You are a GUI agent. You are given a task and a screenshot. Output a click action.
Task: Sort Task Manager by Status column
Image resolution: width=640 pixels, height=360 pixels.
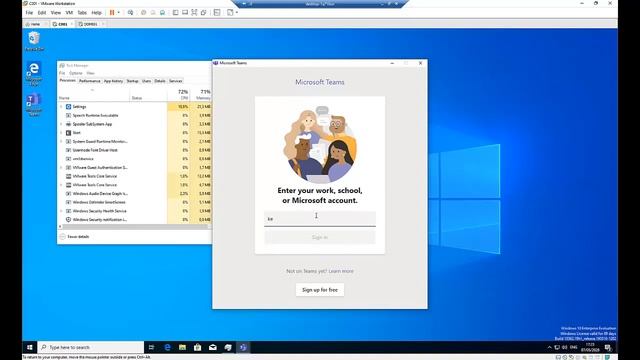pos(149,94)
